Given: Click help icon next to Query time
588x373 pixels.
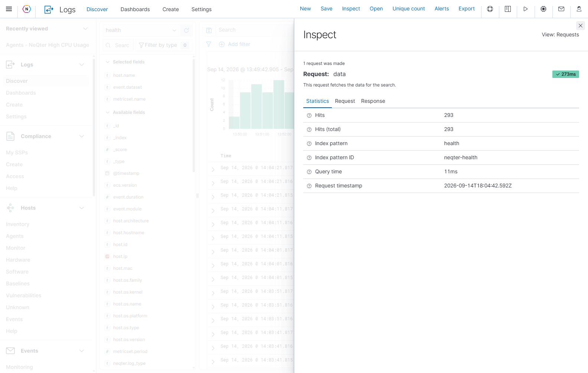Looking at the screenshot, I should click(x=309, y=172).
